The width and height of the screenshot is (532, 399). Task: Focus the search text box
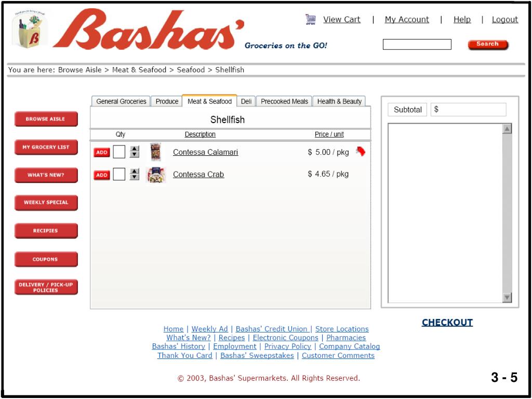[x=417, y=45]
